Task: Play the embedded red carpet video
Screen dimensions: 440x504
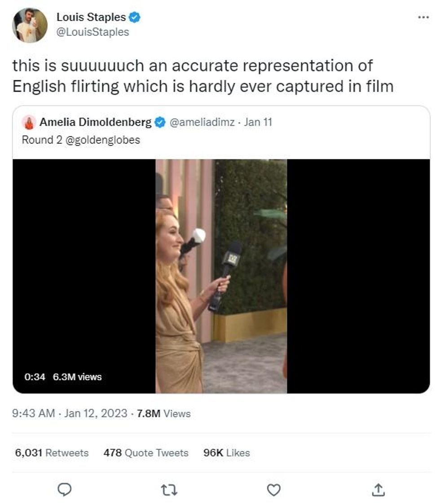Action: [x=221, y=276]
